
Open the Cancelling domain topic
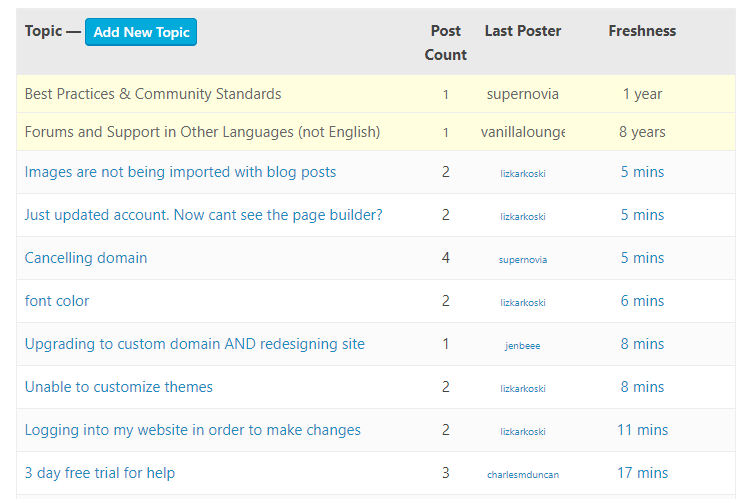(x=86, y=258)
